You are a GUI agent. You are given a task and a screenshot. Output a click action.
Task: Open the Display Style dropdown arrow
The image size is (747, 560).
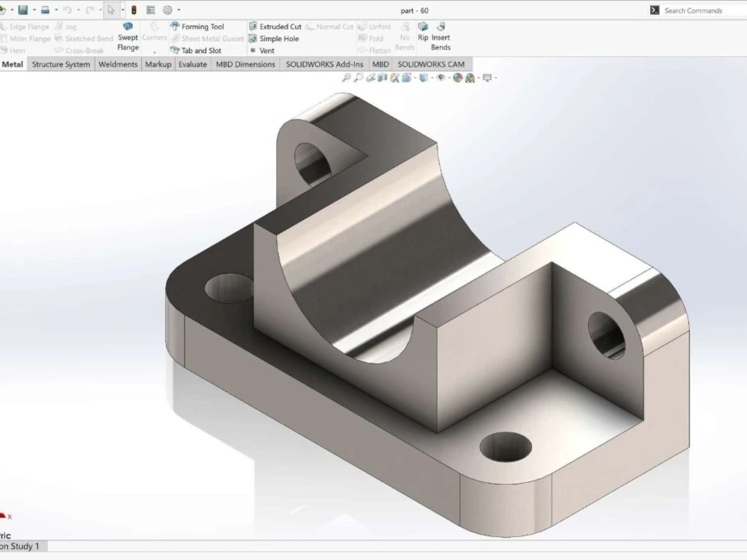click(x=432, y=78)
